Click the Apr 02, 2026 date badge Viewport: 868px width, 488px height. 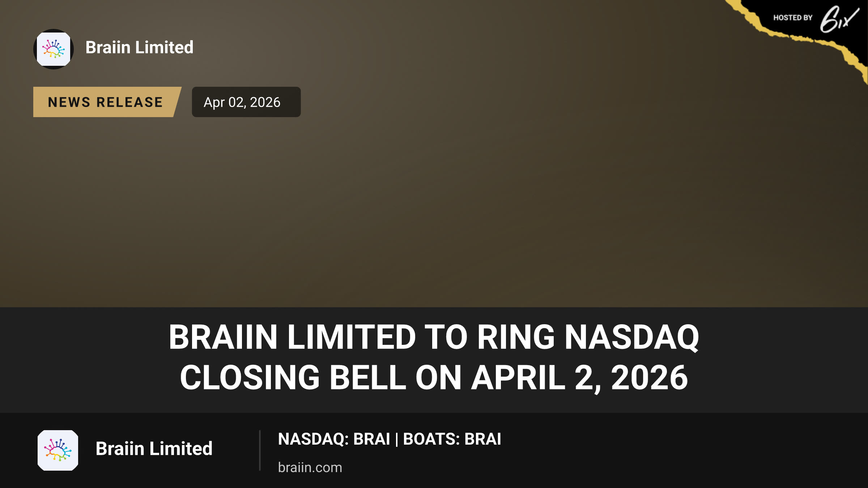coord(246,102)
